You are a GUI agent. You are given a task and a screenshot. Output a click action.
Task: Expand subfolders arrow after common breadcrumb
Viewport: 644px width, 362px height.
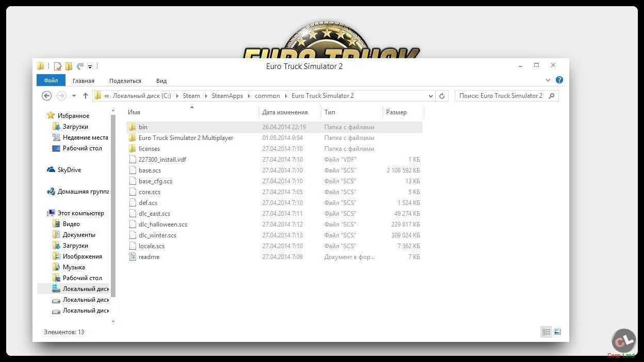(x=286, y=96)
